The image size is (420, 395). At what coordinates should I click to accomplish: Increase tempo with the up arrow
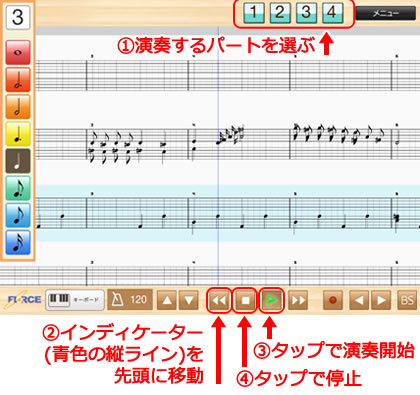[x=167, y=300]
